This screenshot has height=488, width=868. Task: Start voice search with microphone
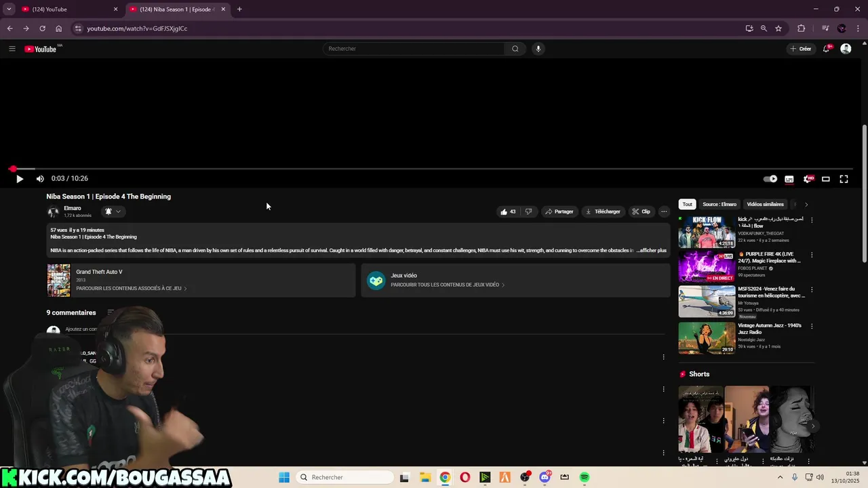[538, 49]
